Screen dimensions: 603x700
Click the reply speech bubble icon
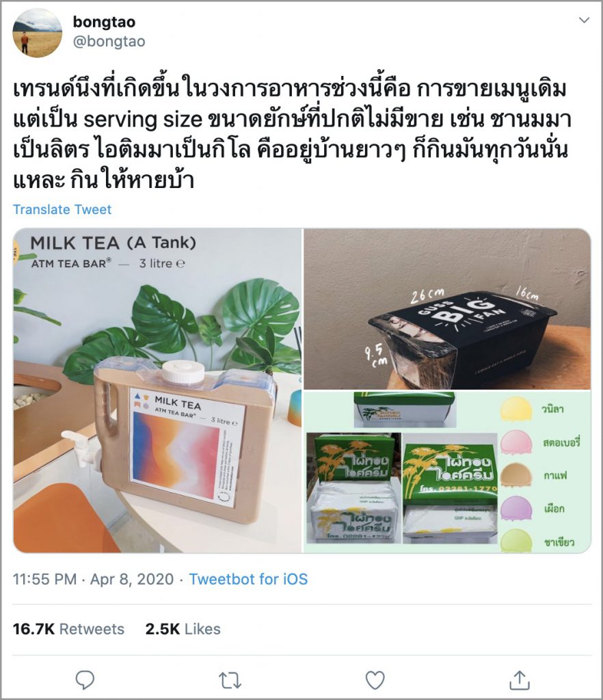pos(85,680)
